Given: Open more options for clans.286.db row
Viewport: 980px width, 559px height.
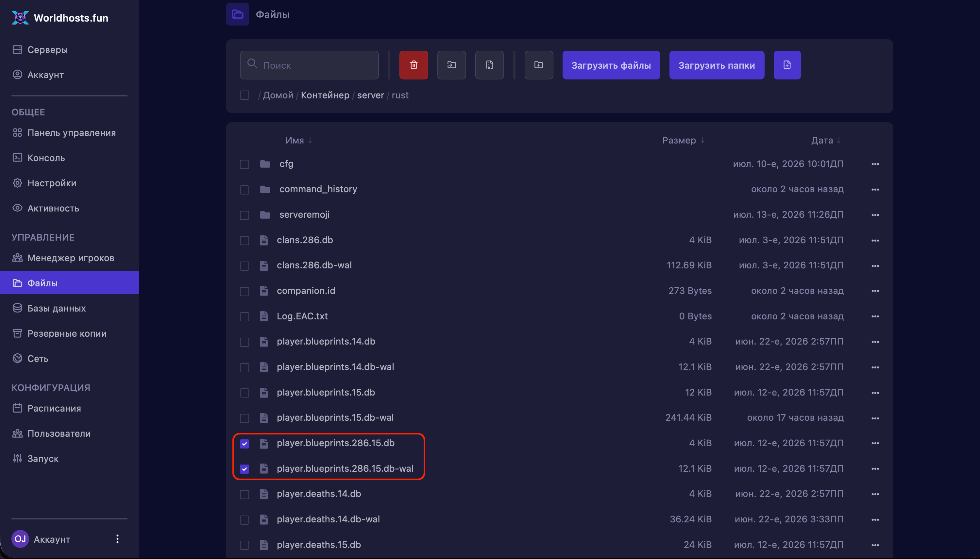Looking at the screenshot, I should [875, 240].
